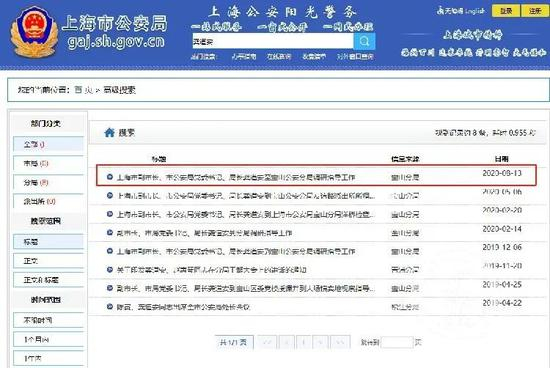Click bullet icon of the 2020-08-13 result
Image resolution: width=550 pixels, height=368 pixels.
click(x=109, y=177)
